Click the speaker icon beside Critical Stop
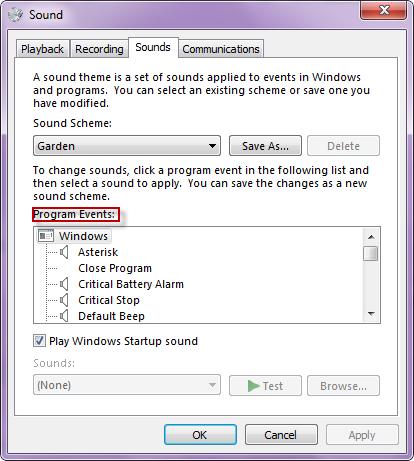The width and height of the screenshot is (414, 461). (x=64, y=300)
